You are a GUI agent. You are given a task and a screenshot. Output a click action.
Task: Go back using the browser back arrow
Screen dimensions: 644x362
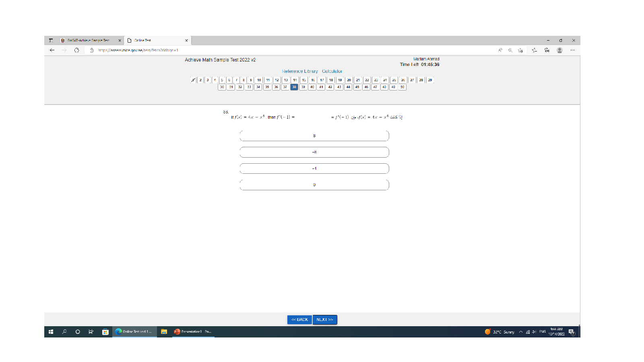point(52,50)
